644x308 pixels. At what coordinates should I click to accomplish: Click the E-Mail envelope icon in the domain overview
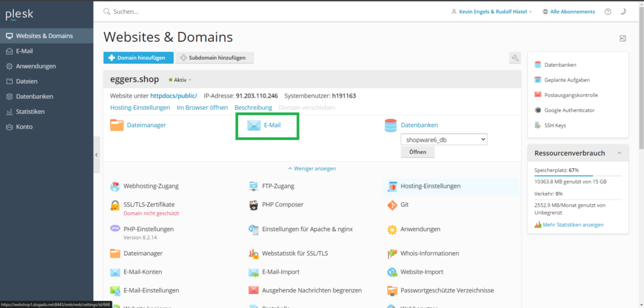(254, 125)
